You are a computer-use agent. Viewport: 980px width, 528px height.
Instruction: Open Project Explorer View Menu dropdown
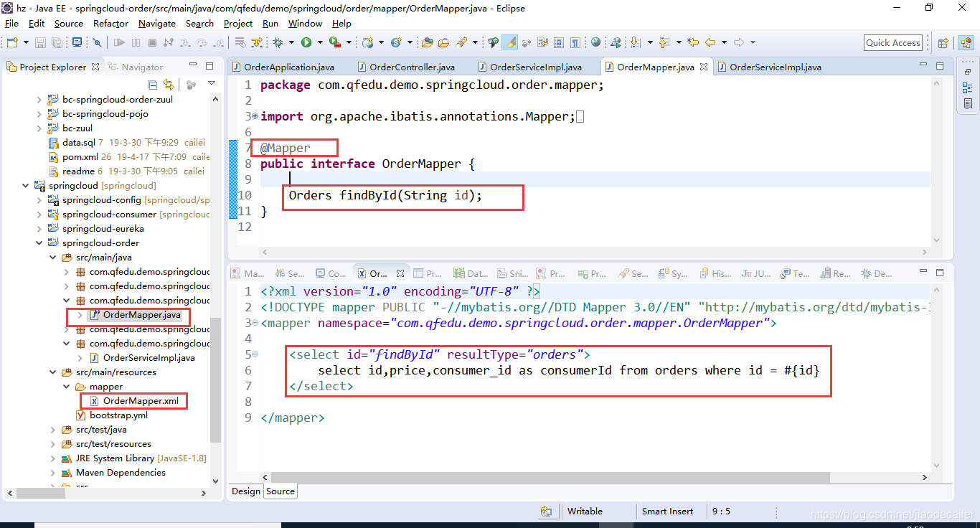pyautogui.click(x=212, y=84)
